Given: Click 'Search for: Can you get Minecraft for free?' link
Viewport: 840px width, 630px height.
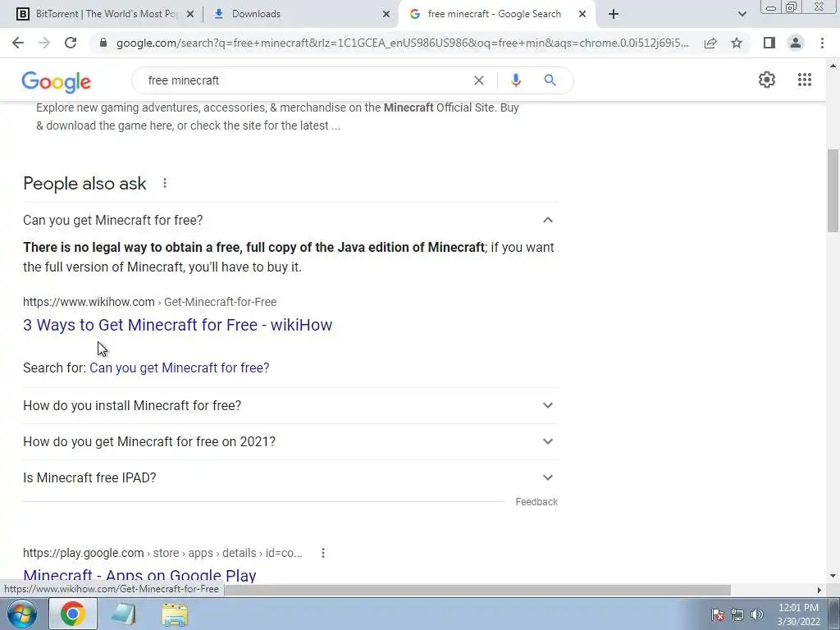Looking at the screenshot, I should (x=180, y=368).
